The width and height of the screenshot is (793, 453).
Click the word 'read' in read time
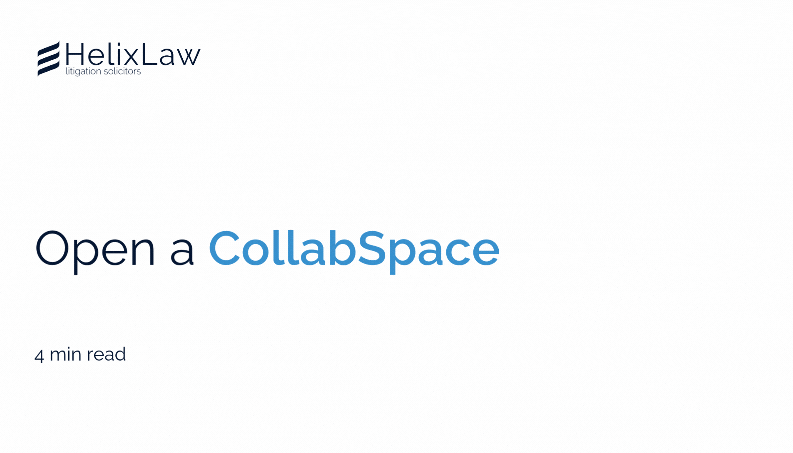(106, 354)
